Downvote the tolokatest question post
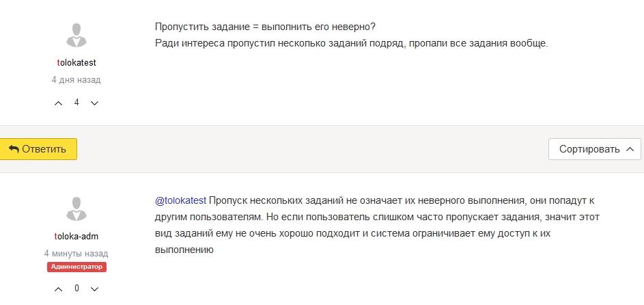 coord(94,103)
